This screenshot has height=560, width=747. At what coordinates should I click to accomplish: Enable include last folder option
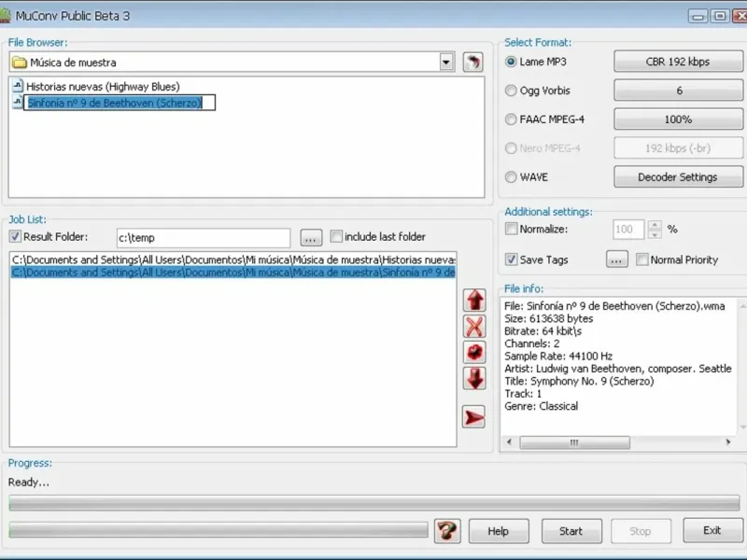point(336,236)
